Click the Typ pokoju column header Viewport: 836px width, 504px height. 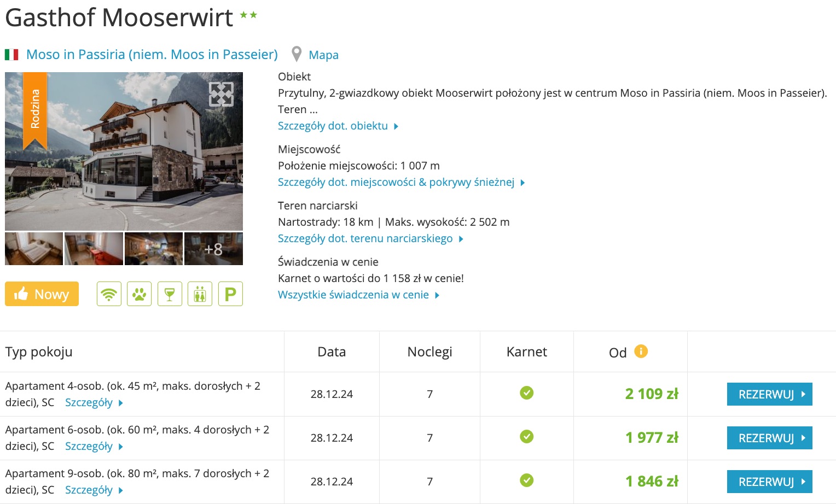[x=39, y=352]
